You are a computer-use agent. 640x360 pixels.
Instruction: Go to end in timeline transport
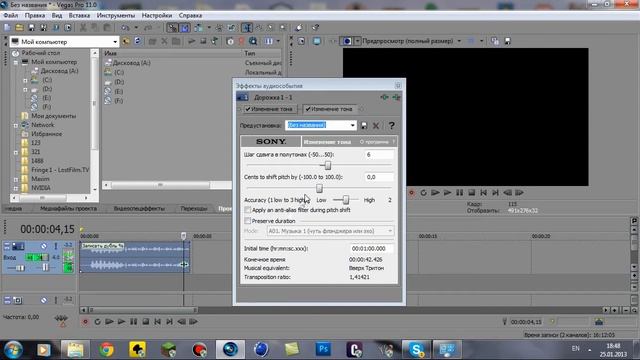(169, 322)
